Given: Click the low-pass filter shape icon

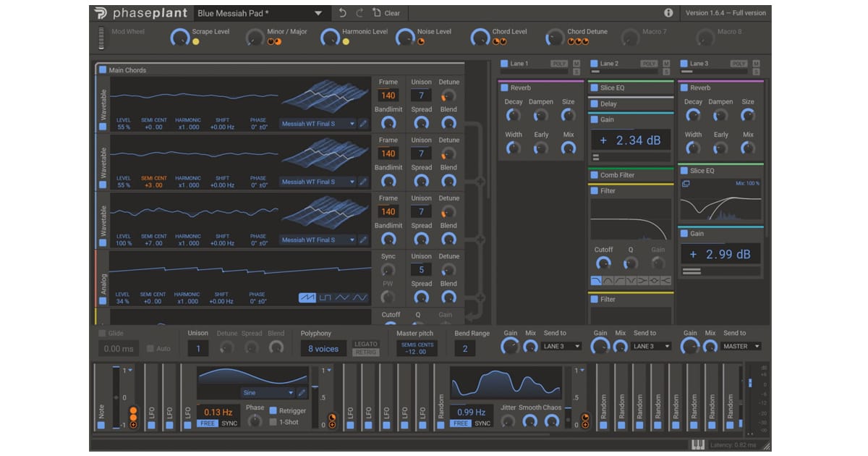Looking at the screenshot, I should [597, 281].
